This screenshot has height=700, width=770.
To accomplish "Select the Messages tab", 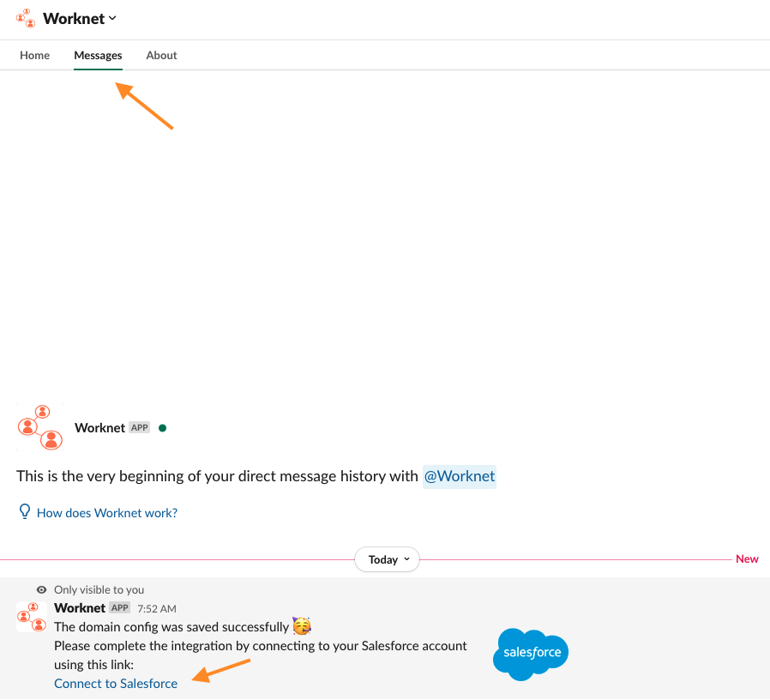I will 98,56.
